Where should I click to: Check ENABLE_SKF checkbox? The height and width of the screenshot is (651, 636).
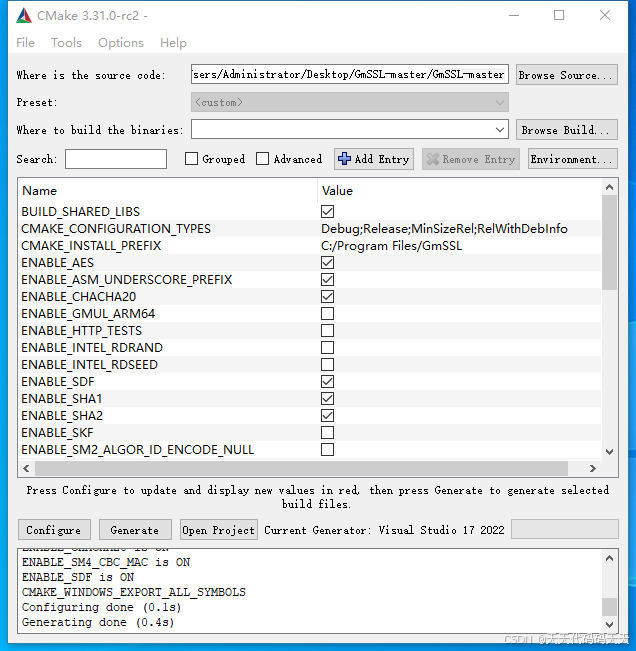[x=328, y=433]
